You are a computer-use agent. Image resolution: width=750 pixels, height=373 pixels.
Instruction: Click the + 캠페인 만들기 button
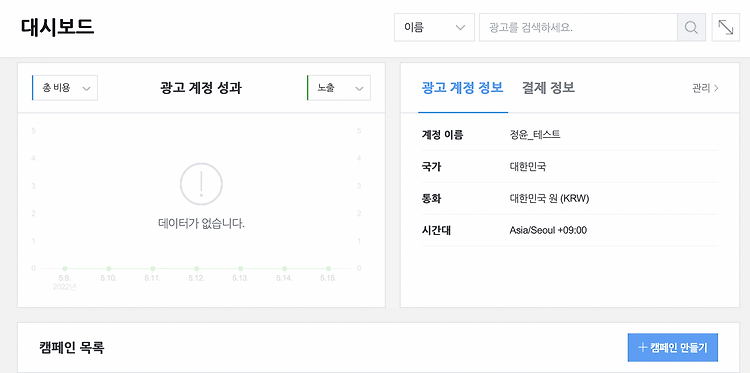tap(673, 348)
